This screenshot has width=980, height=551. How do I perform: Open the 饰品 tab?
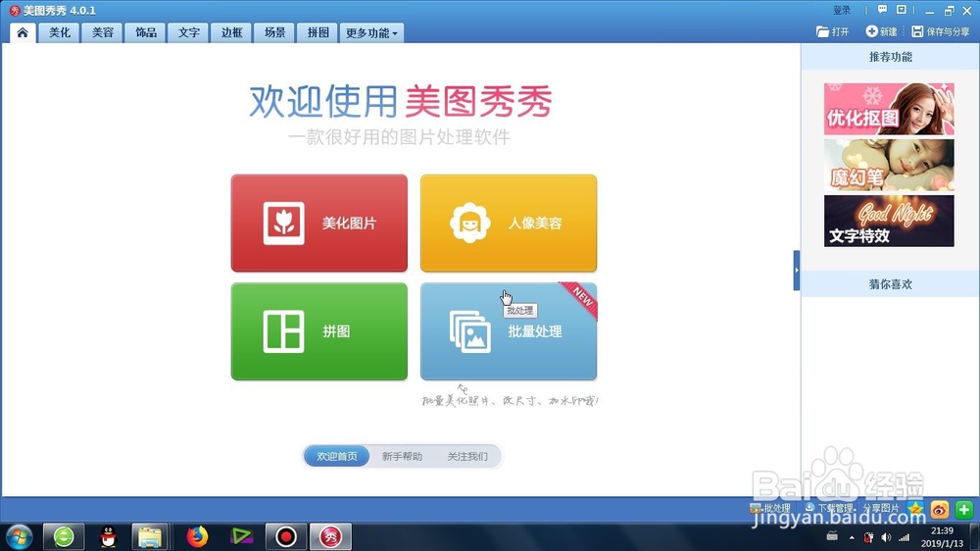pyautogui.click(x=146, y=32)
